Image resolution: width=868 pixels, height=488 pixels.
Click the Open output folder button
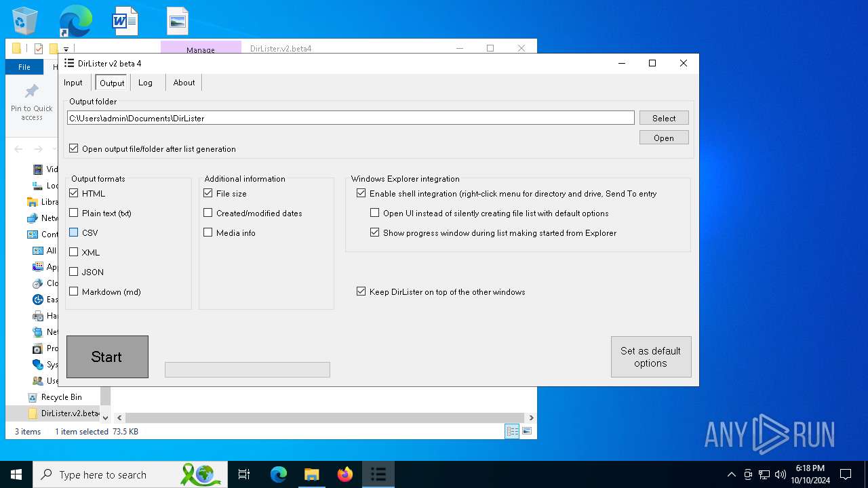(x=664, y=138)
